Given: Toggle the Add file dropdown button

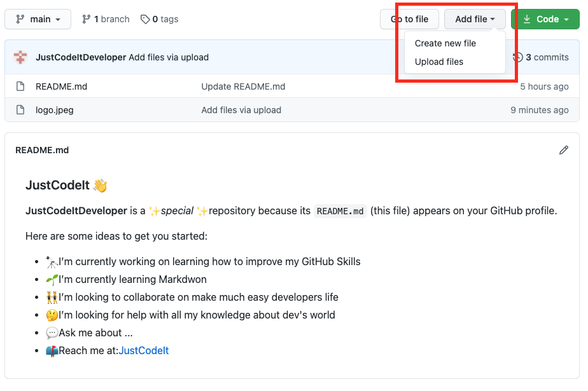Looking at the screenshot, I should pyautogui.click(x=475, y=19).
